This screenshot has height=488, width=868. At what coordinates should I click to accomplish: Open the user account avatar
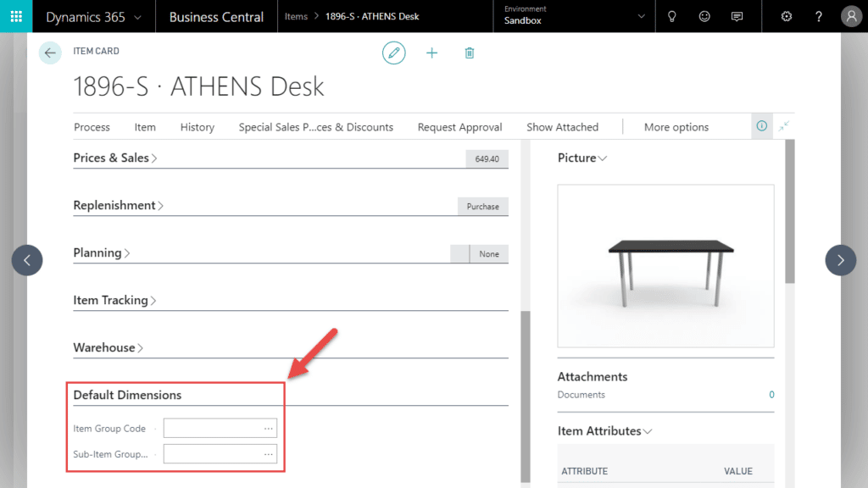(851, 15)
